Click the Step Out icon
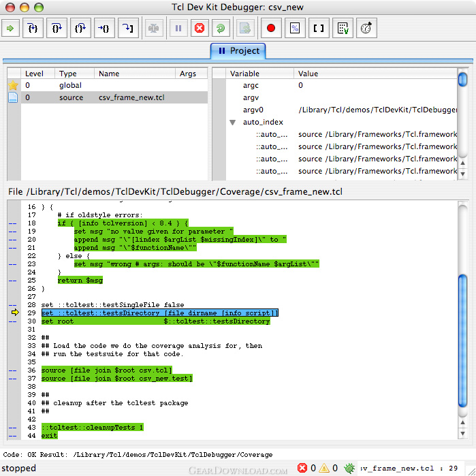This screenshot has width=476, height=476. click(80, 28)
